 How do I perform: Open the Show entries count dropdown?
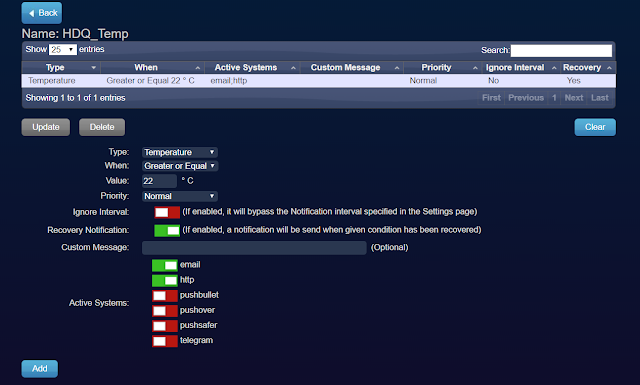[63, 50]
